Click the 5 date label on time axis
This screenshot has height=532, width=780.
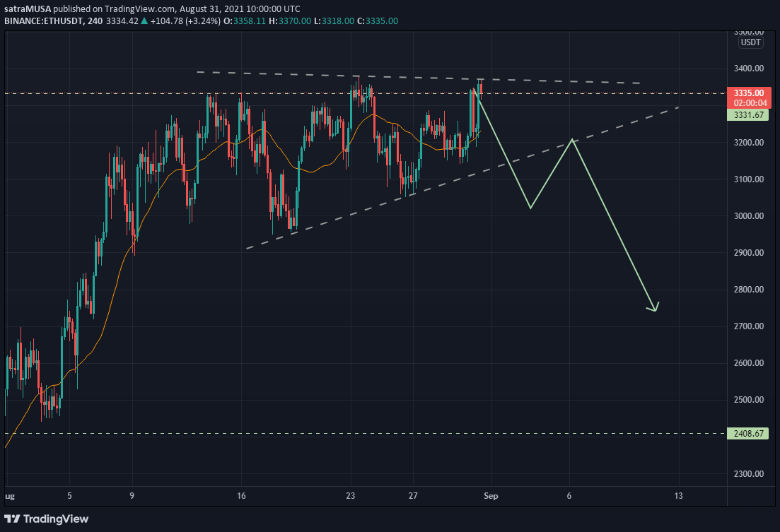(x=69, y=496)
